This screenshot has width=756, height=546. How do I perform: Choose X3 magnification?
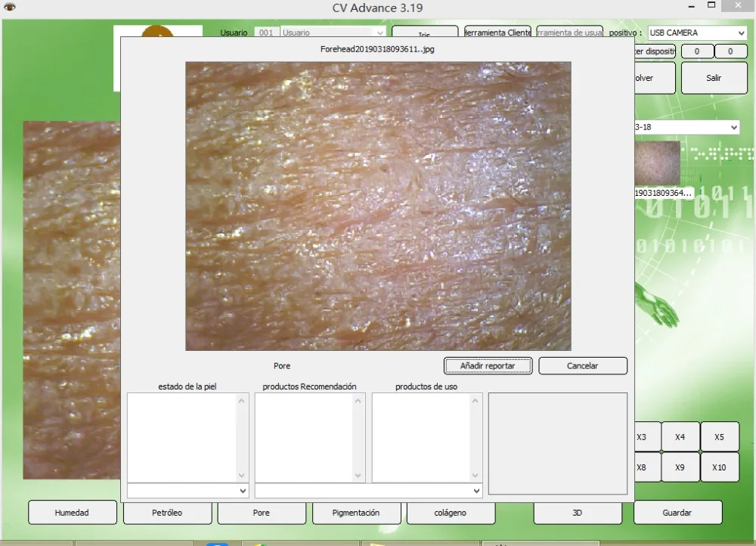coord(647,437)
